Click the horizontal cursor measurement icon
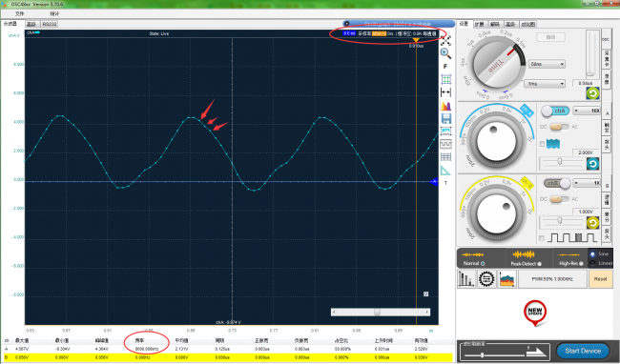The width and height of the screenshot is (620, 364). [445, 92]
